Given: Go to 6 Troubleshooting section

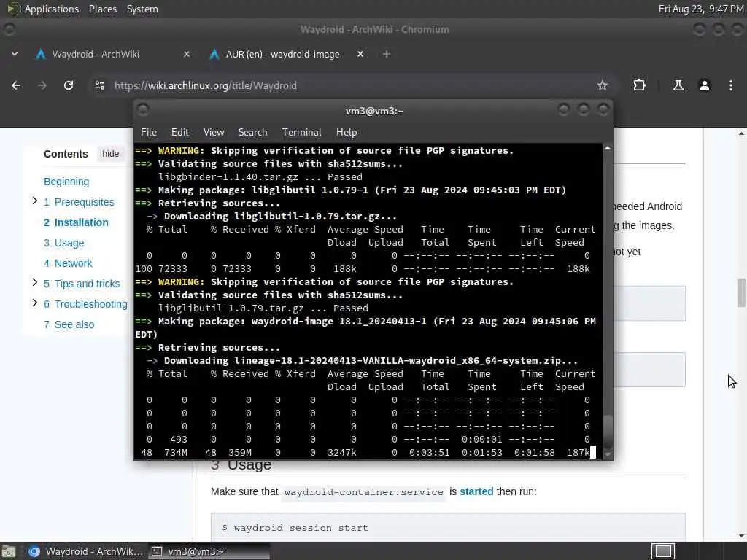Looking at the screenshot, I should click(x=86, y=304).
